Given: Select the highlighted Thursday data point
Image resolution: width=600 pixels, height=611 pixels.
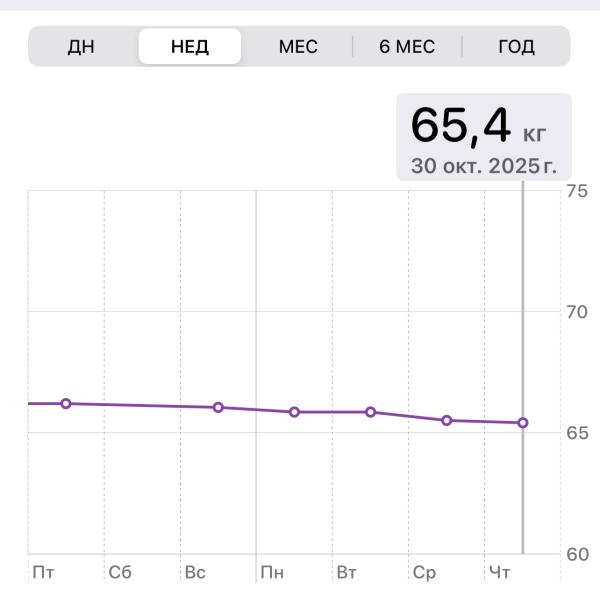Looking at the screenshot, I should (522, 423).
